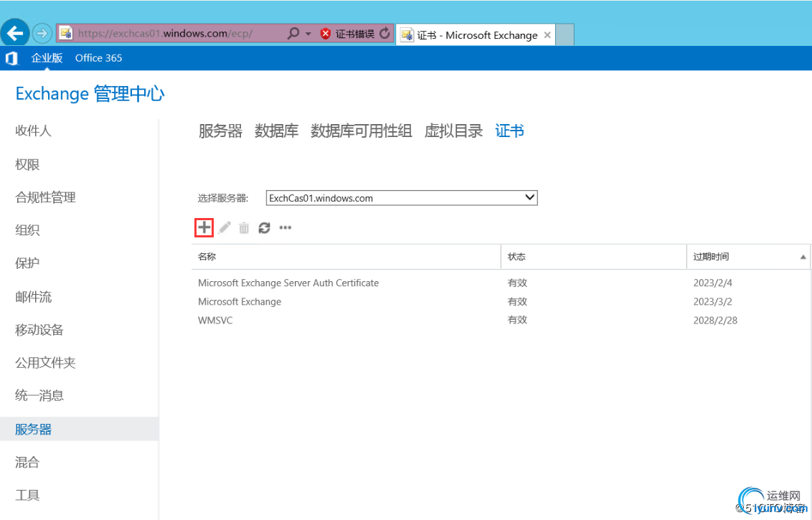Open 统一消息 in the left navigation
This screenshot has width=812, height=520.
click(39, 396)
